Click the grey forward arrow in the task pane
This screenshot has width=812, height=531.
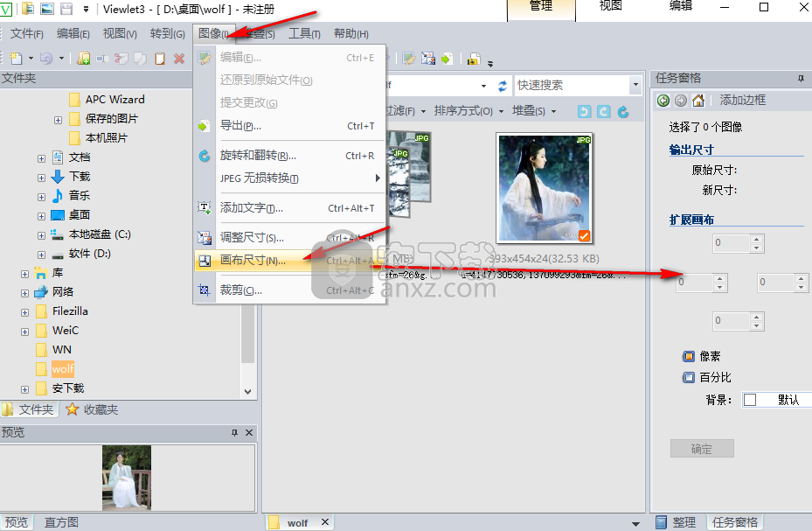pos(681,101)
